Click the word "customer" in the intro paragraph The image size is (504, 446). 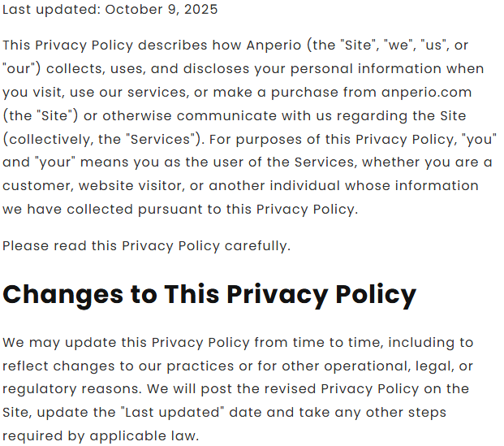(x=36, y=185)
